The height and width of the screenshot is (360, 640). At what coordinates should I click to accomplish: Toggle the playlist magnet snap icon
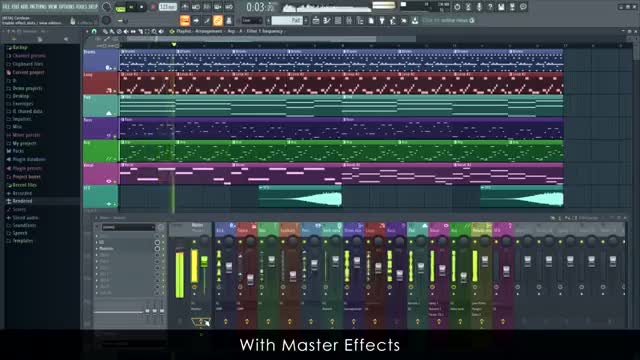[x=94, y=31]
